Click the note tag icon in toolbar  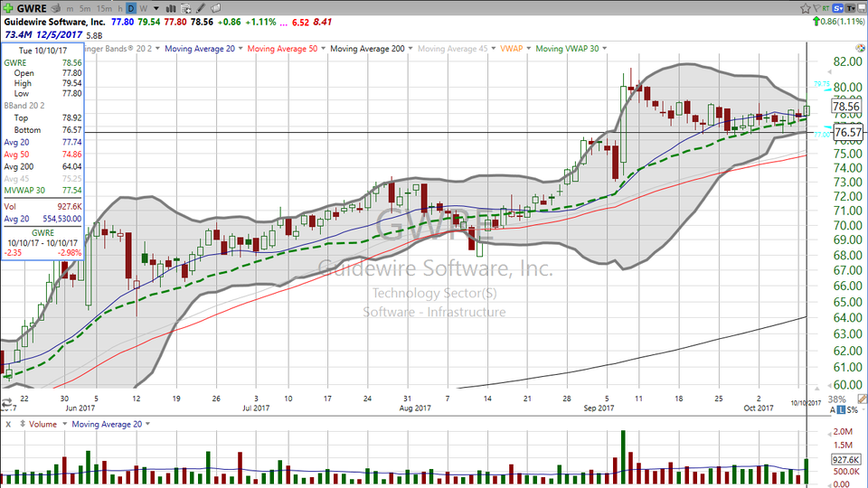[x=216, y=8]
